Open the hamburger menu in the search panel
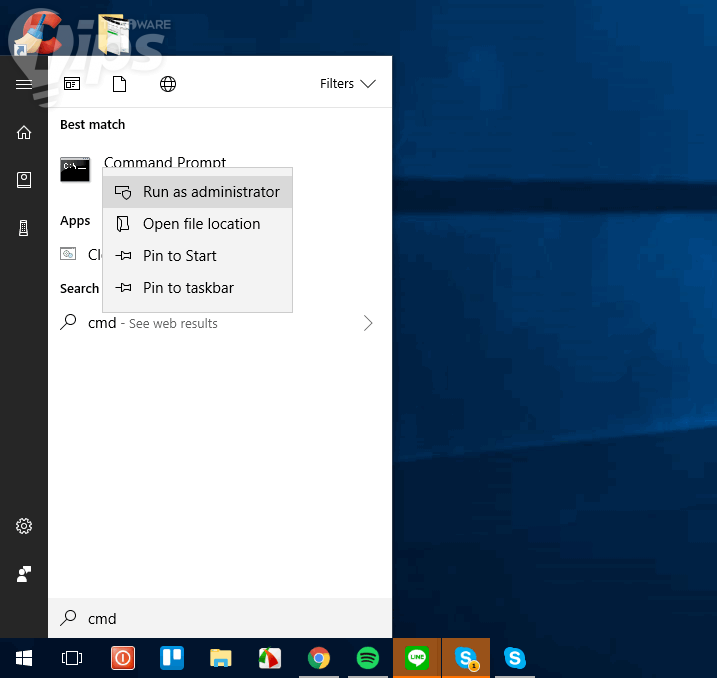The height and width of the screenshot is (678, 717). coord(24,84)
